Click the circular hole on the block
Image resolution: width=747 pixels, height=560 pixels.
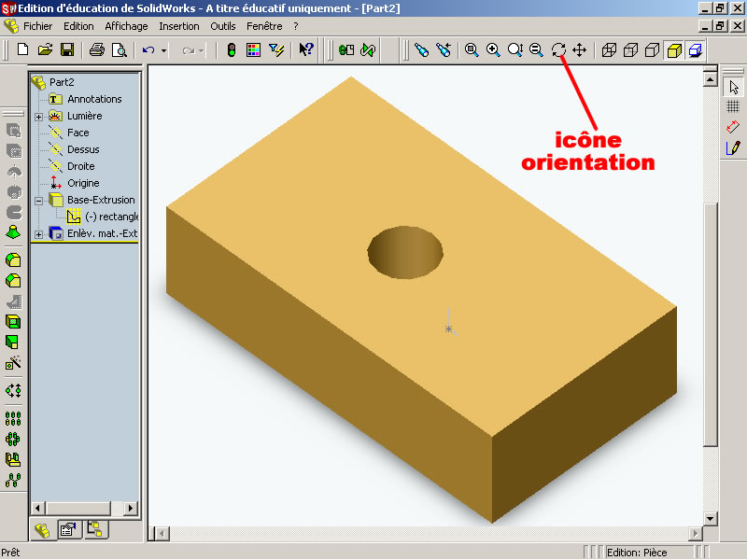(405, 252)
